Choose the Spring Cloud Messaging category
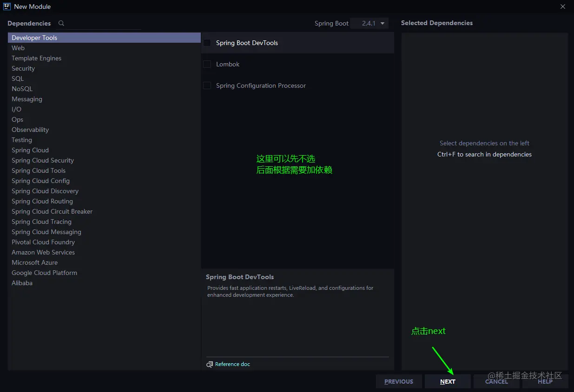This screenshot has width=574, height=392. pos(104,232)
